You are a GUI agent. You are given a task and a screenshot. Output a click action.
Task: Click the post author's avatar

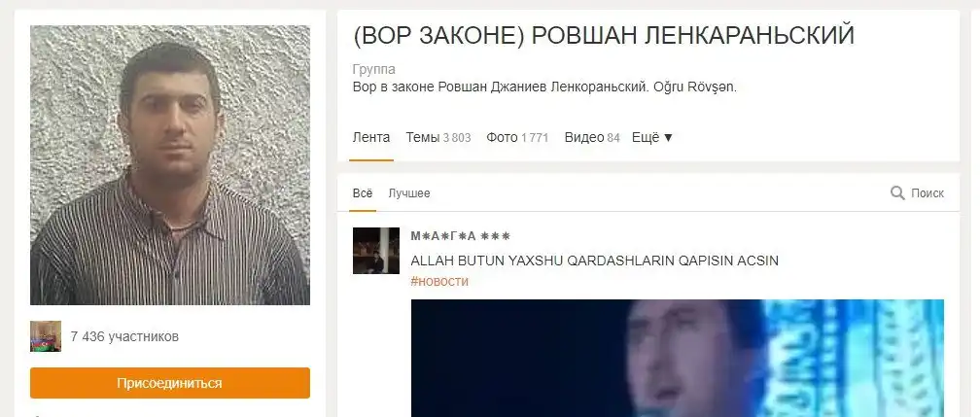[376, 251]
